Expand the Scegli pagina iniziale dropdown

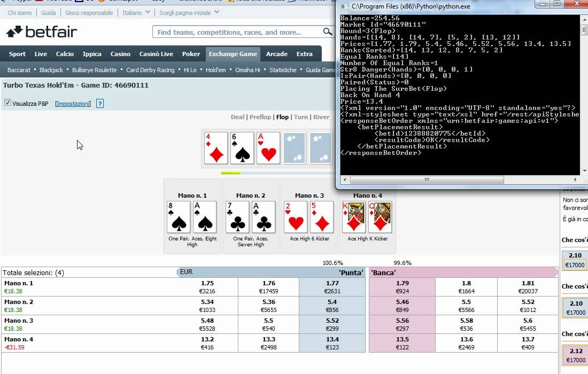(x=189, y=12)
